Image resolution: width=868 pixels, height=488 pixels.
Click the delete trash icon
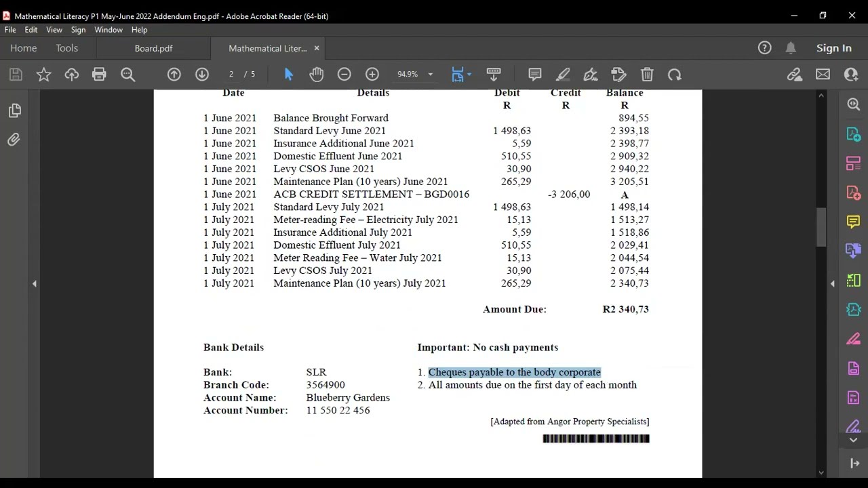(x=647, y=75)
